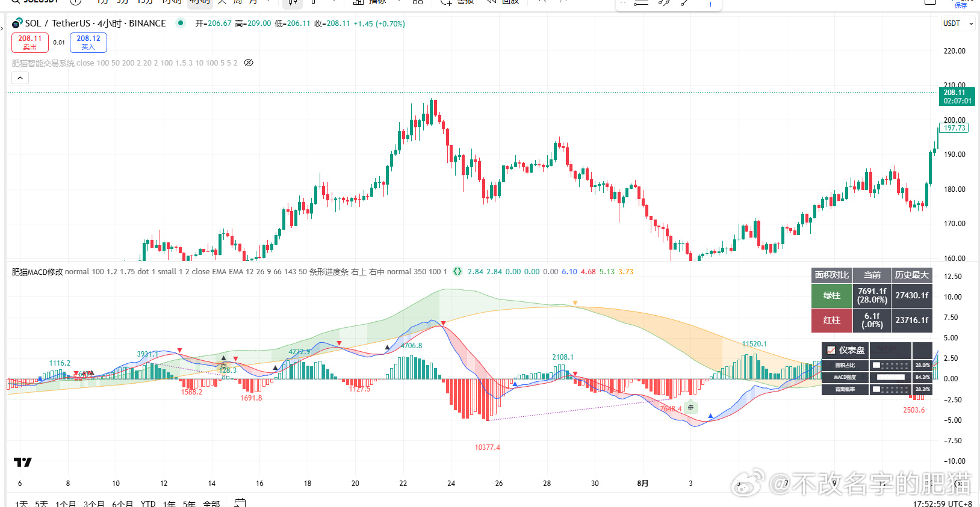This screenshot has width=980, height=507.
Task: Open the indicator templates grid icon
Action: (418, 2)
